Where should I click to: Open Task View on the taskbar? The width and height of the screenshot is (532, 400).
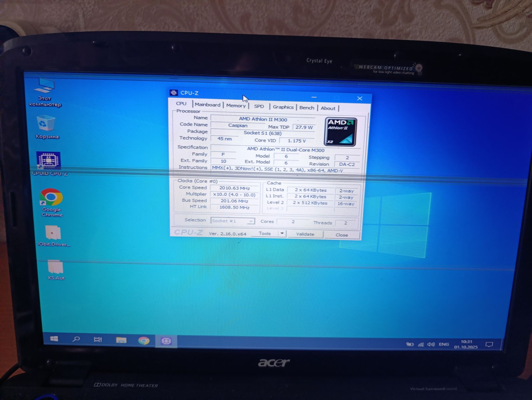pos(98,340)
